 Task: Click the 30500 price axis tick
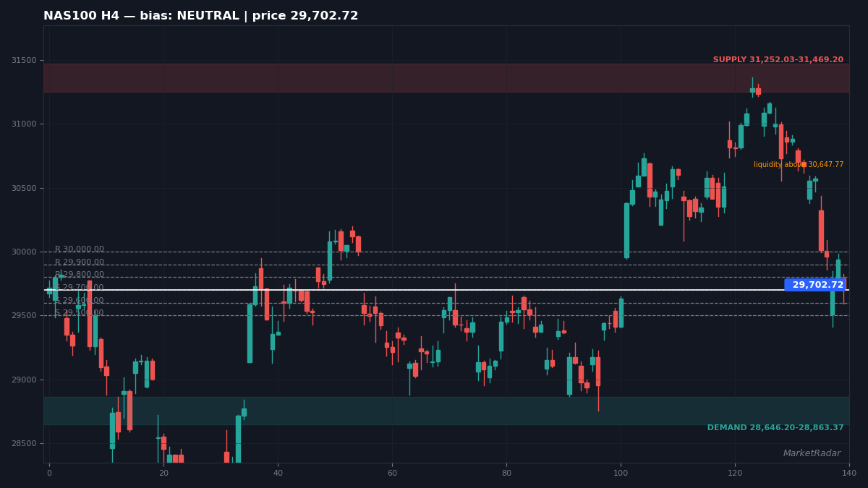point(24,188)
